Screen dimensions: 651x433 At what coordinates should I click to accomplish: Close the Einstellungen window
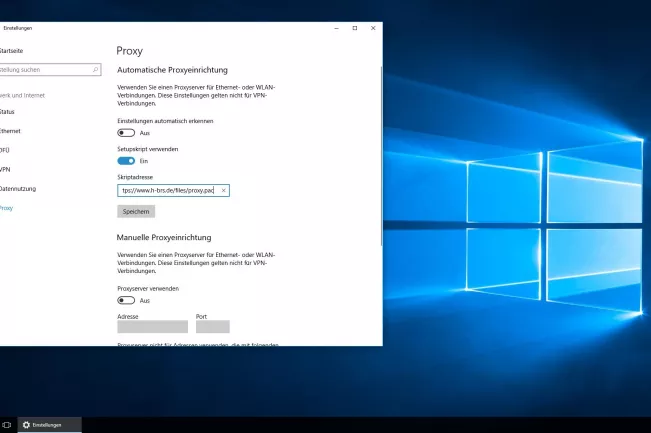372,28
